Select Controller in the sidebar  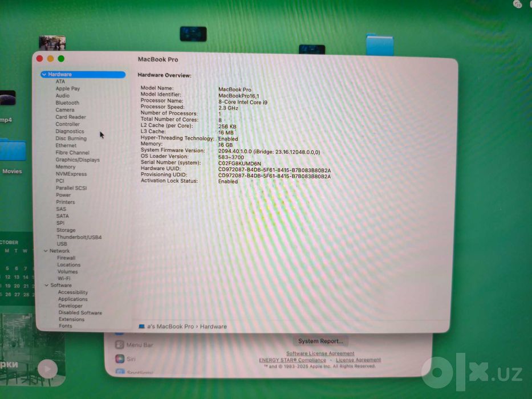pos(67,124)
